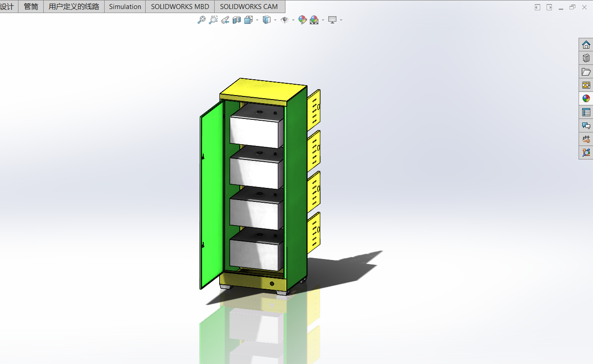593x364 pixels.
Task: Click the Apply Scene icon
Action: tap(314, 20)
